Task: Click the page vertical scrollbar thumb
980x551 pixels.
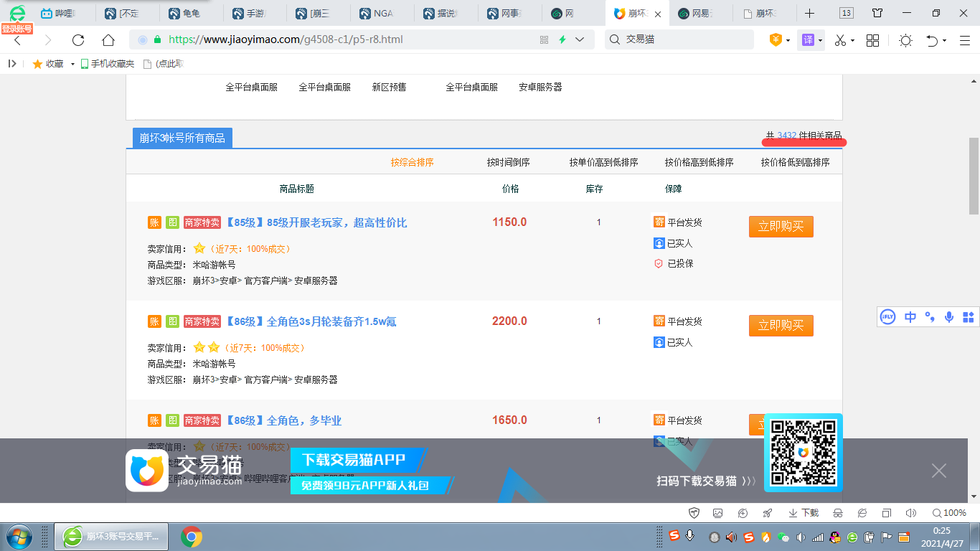Action: coord(974,176)
